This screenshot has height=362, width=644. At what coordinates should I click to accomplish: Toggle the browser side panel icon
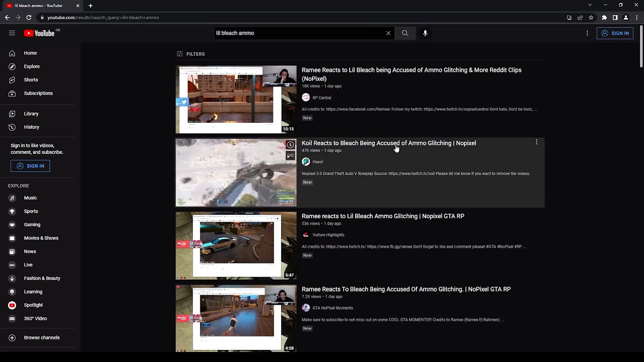click(x=615, y=18)
